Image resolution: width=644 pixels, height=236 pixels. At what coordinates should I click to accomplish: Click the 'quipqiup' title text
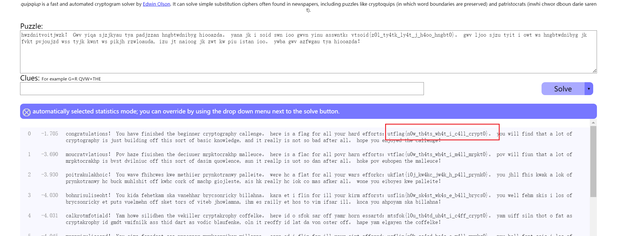(x=31, y=4)
